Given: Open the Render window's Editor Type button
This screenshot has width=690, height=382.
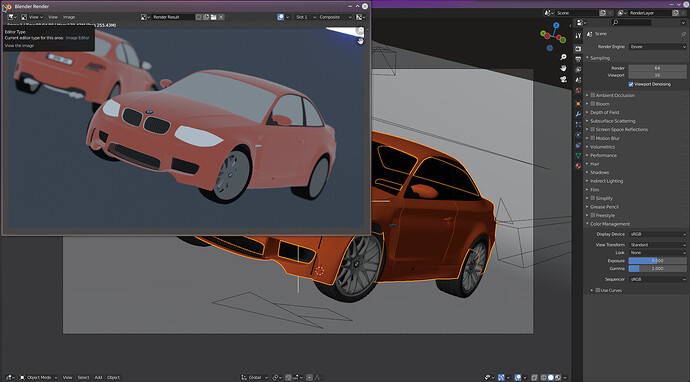Looking at the screenshot, I should (11, 17).
